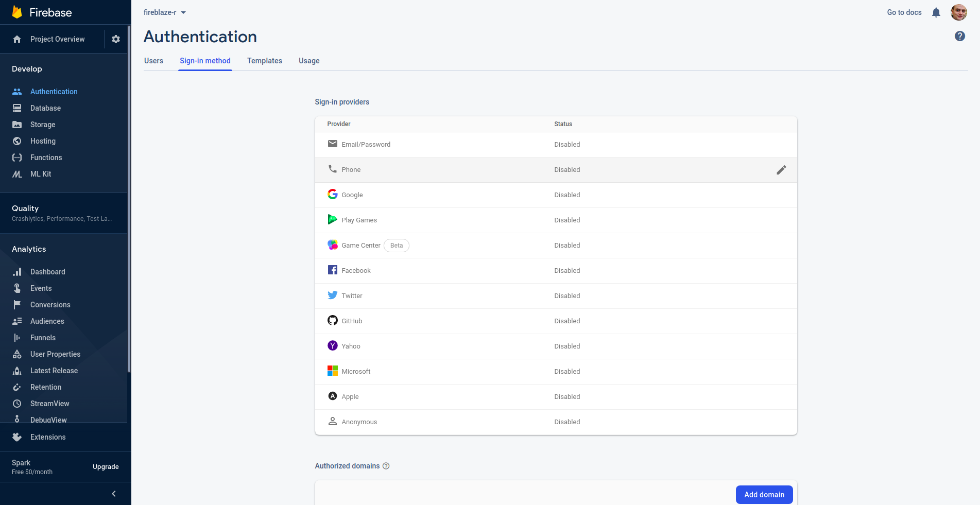Open the fireblaze-r project dropdown
The image size is (980, 505).
[x=165, y=12]
